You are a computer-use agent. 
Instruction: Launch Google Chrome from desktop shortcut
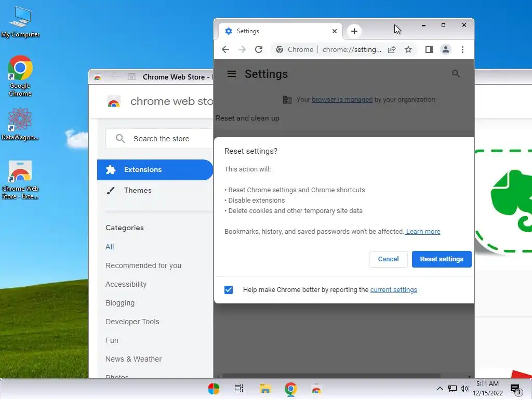20,76
